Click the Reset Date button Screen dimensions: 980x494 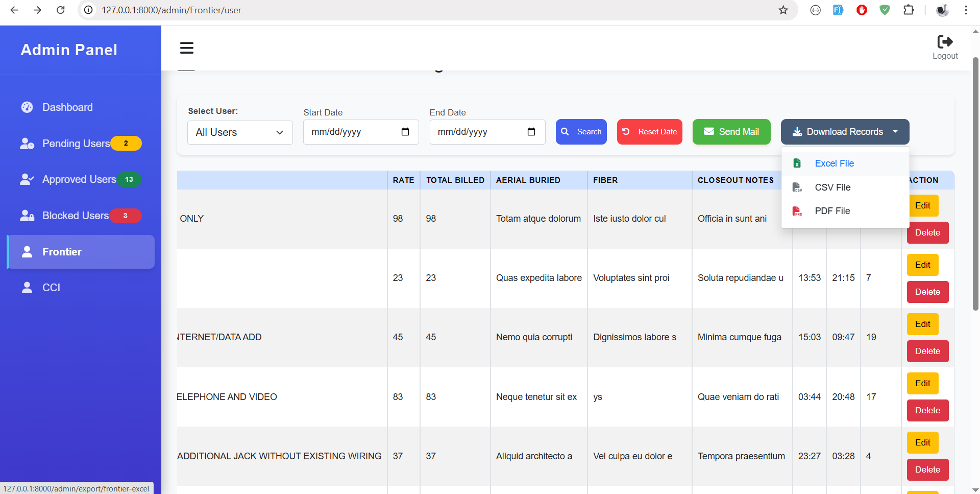pyautogui.click(x=649, y=132)
